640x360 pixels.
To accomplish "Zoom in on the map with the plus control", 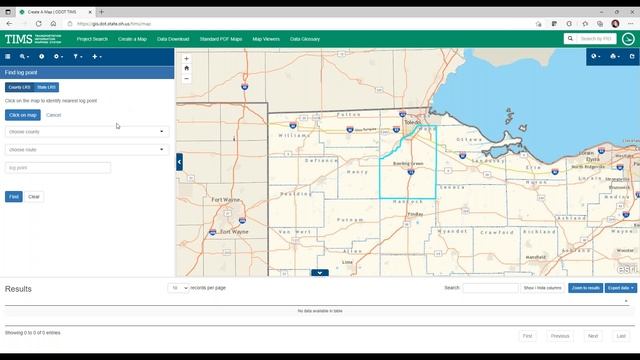I will (187, 58).
